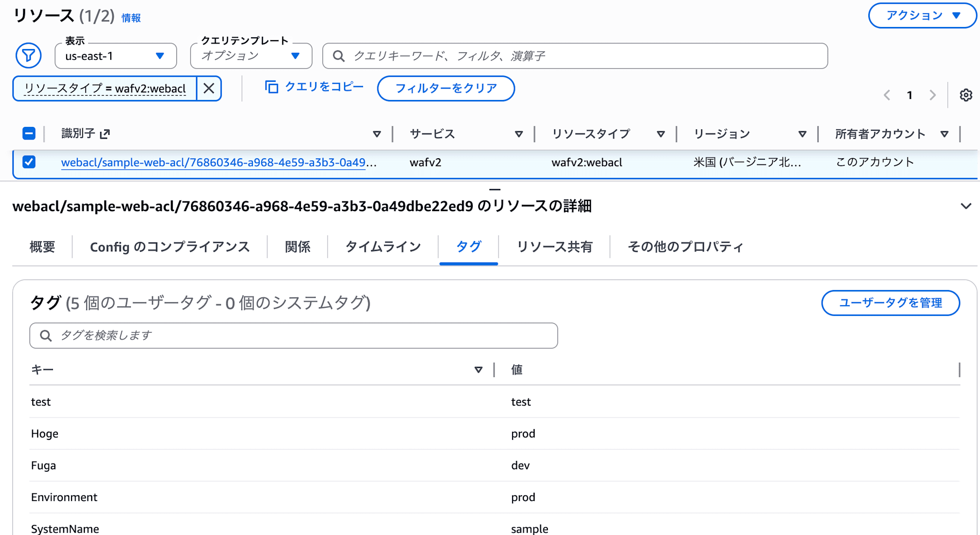Image resolution: width=980 pixels, height=535 pixels.
Task: Open the table settings gear
Action: (966, 95)
